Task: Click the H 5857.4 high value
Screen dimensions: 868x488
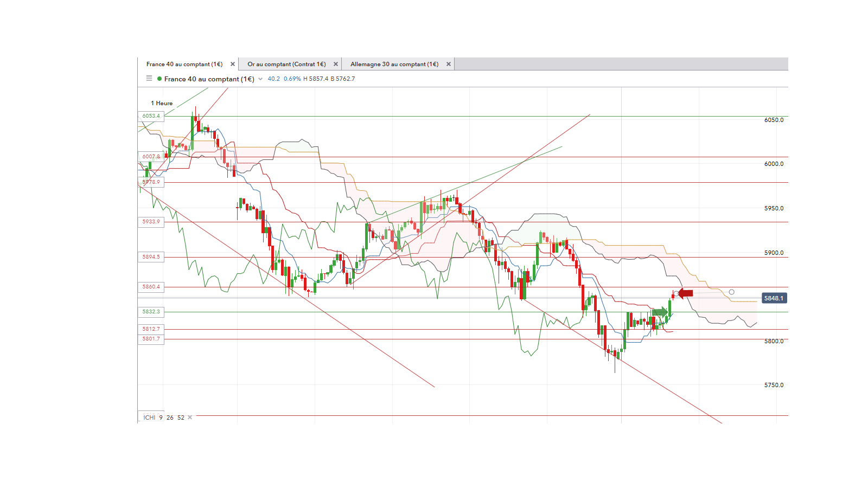Action: 316,79
